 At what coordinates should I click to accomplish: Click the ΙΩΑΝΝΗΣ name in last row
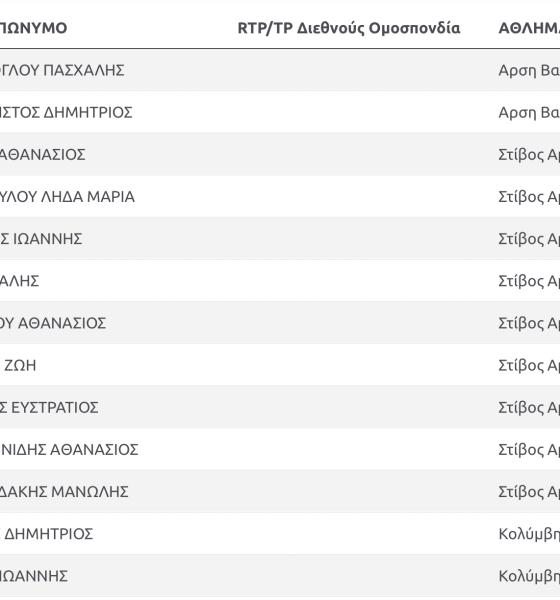point(34,576)
